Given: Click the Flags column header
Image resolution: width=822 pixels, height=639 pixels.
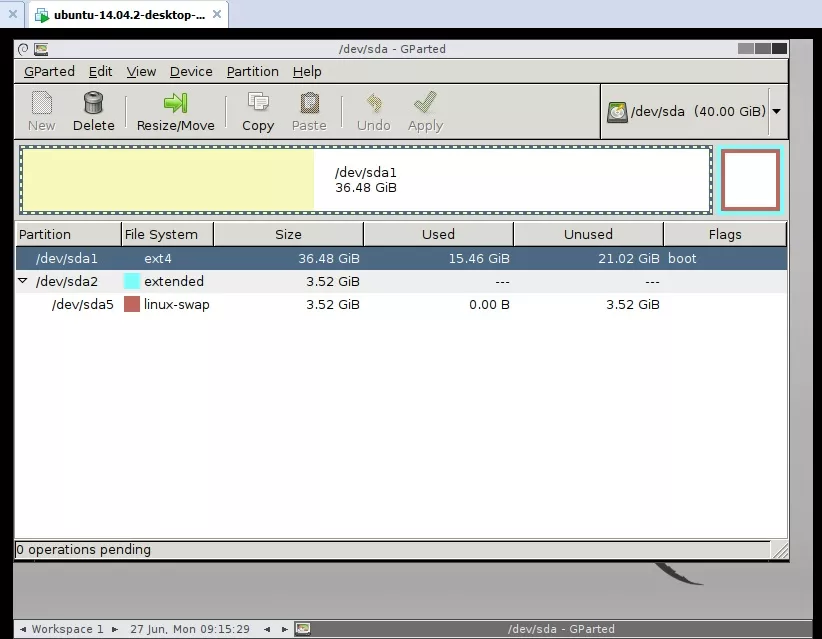Looking at the screenshot, I should [725, 234].
